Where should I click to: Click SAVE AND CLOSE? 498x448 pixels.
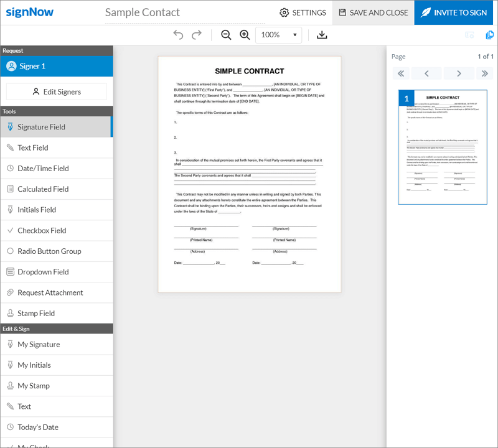coord(373,12)
